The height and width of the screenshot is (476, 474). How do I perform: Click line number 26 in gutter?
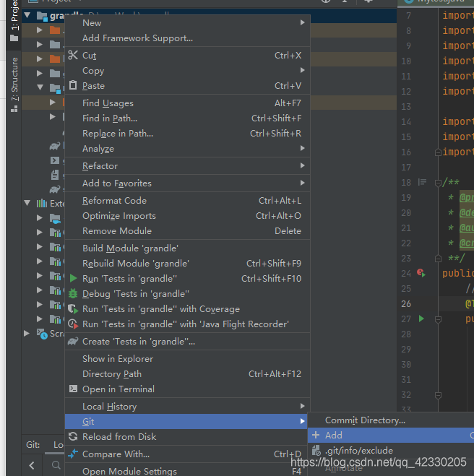tap(406, 304)
